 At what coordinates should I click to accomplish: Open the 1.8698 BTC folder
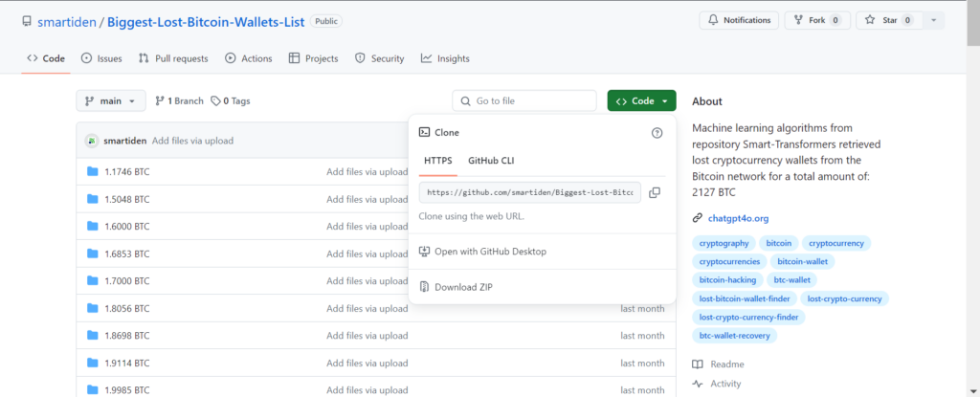point(127,336)
